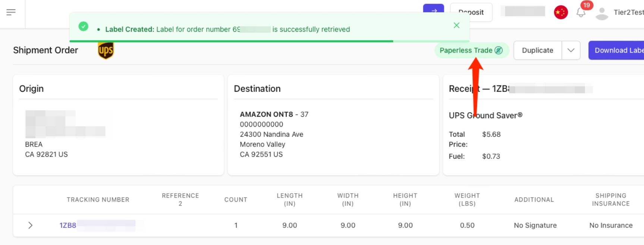Dismiss the Label Created notification

pos(456,25)
